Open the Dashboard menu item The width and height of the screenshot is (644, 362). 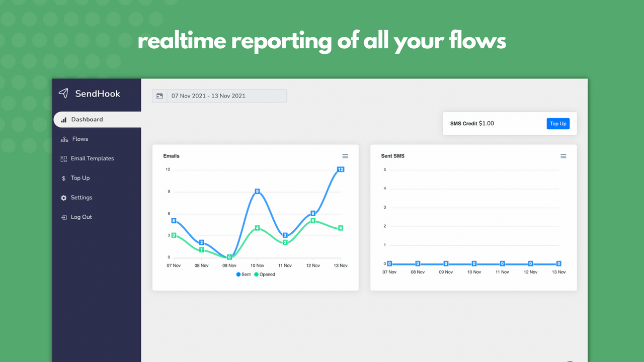point(97,120)
